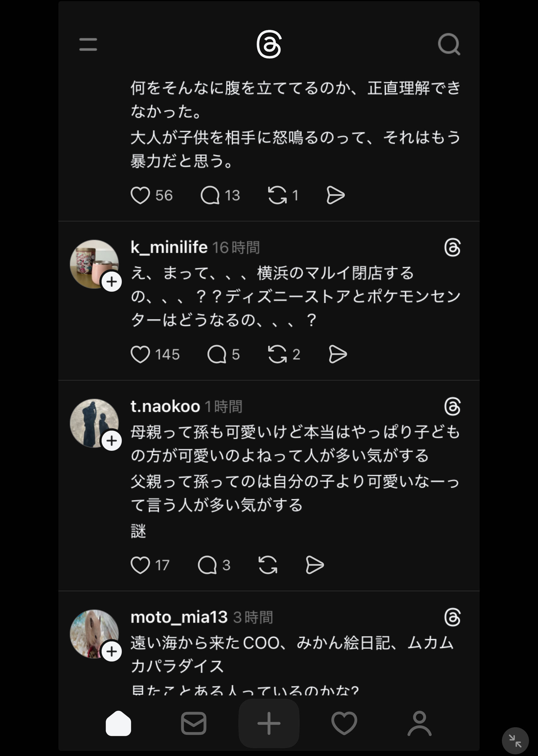
Task: Repost t.naokoo's post
Action: [x=268, y=565]
